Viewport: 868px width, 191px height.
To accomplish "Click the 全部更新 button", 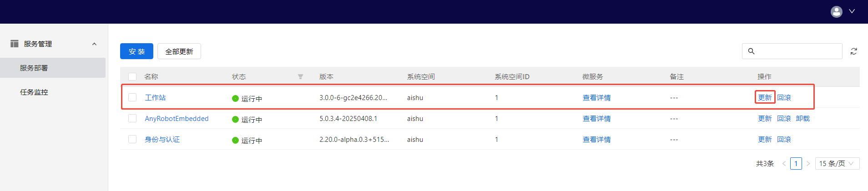I will [x=179, y=51].
